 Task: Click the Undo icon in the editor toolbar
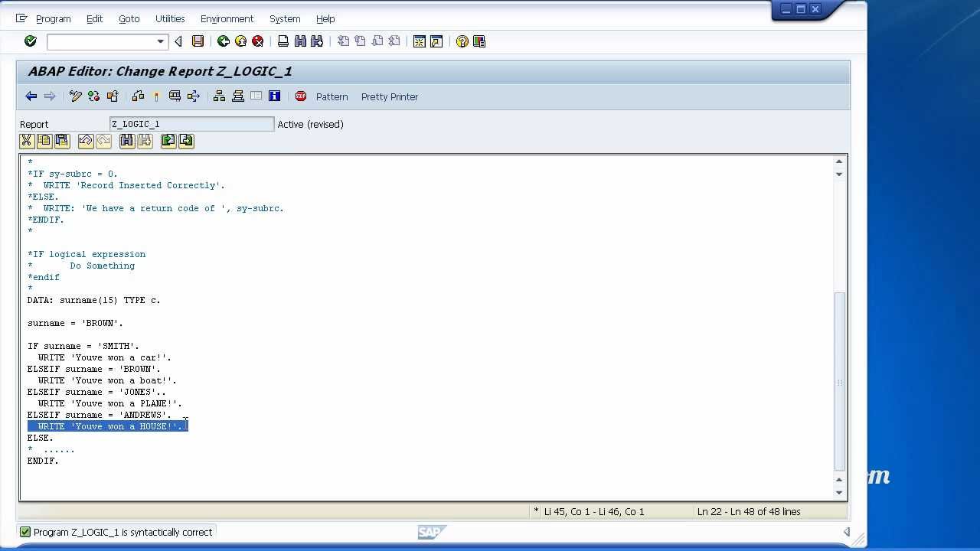86,141
